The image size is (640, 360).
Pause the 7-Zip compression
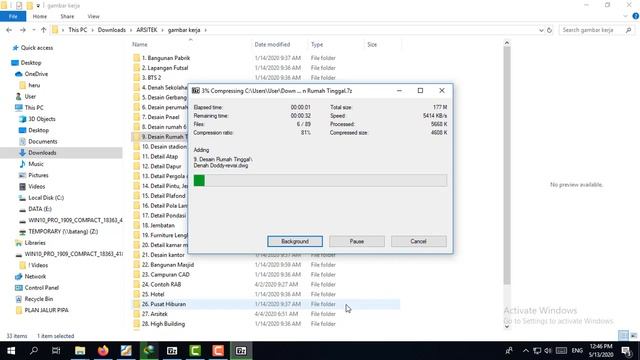(357, 241)
